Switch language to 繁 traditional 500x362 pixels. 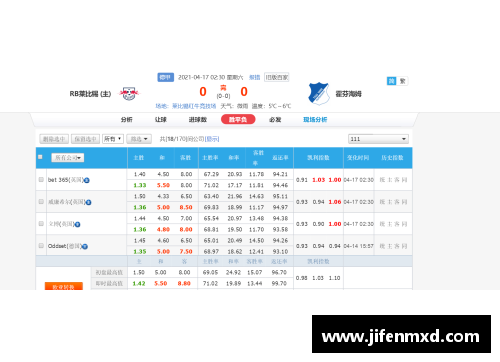click(x=402, y=81)
